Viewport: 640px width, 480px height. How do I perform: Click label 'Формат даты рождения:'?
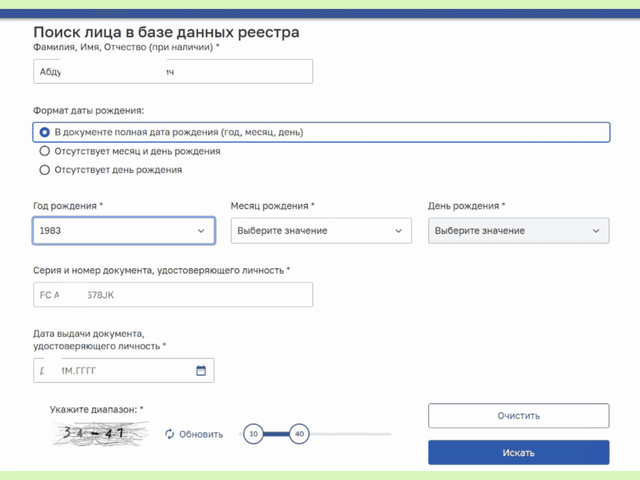89,111
